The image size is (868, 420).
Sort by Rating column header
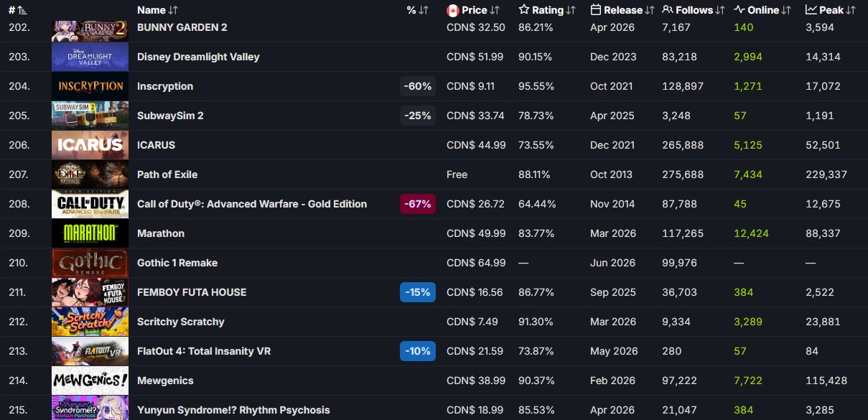tap(547, 10)
